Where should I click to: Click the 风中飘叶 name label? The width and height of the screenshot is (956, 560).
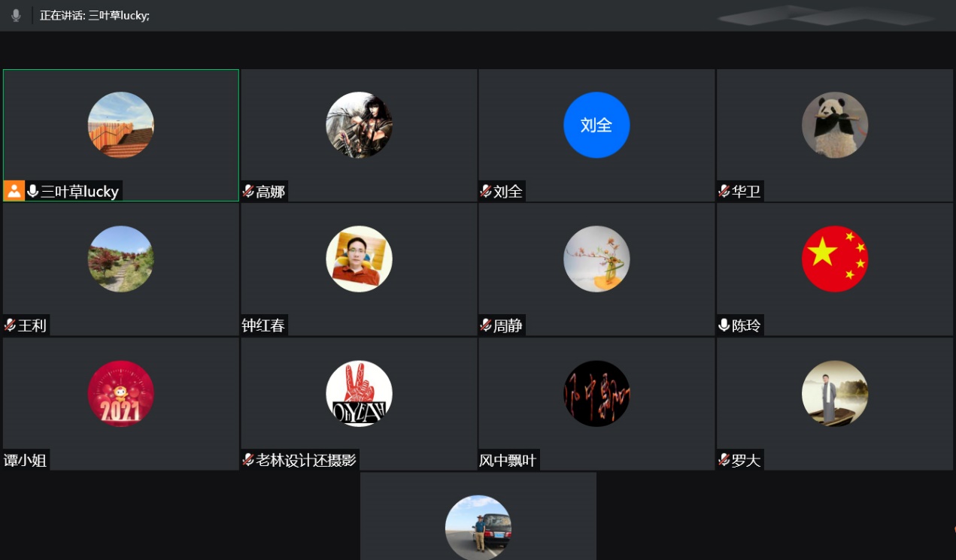508,460
